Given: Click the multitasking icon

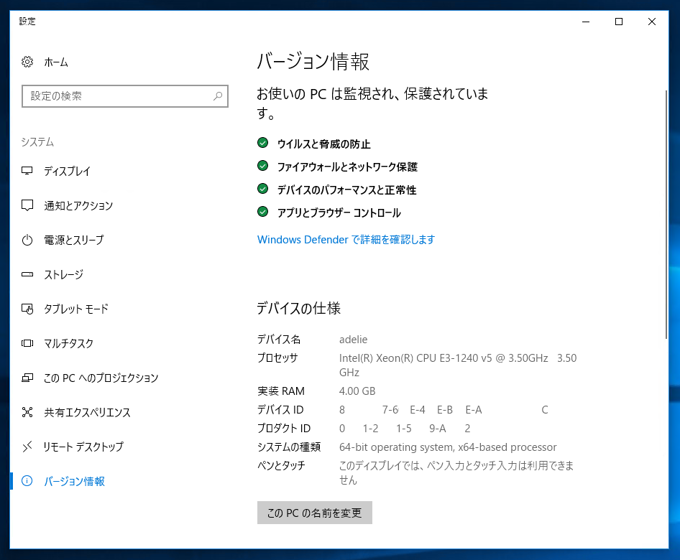Looking at the screenshot, I should (x=27, y=343).
